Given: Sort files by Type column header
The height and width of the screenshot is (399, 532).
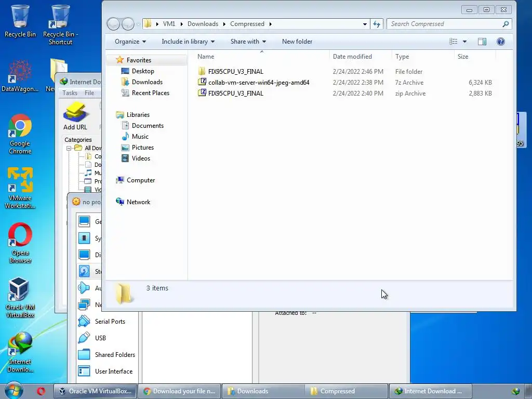Looking at the screenshot, I should pos(423,56).
